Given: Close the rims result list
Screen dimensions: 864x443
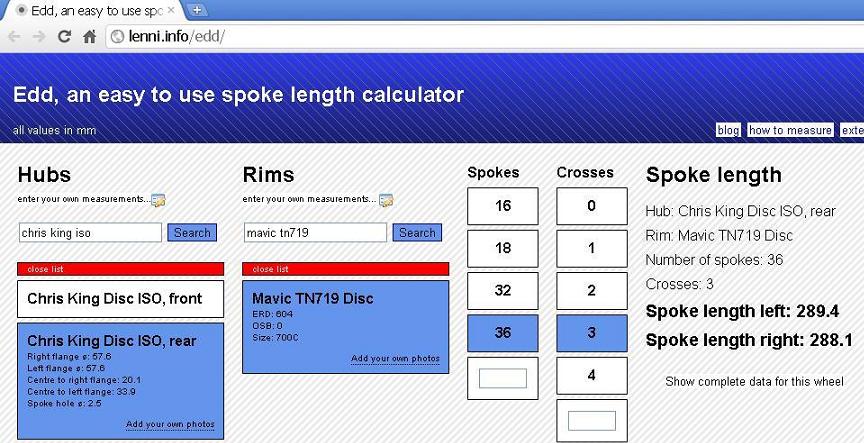Looking at the screenshot, I should (x=345, y=269).
